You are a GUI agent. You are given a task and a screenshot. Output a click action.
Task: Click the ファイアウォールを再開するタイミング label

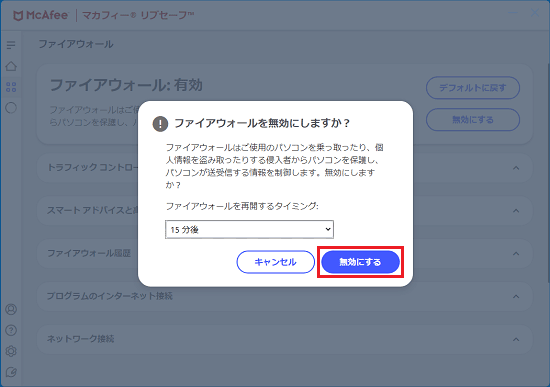pyautogui.click(x=242, y=206)
